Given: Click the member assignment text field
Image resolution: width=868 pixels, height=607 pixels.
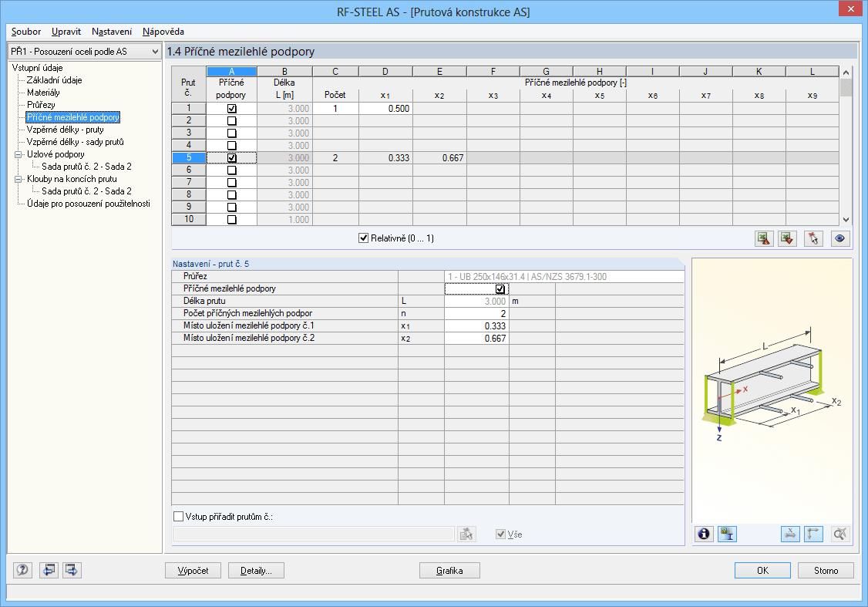Looking at the screenshot, I should point(314,534).
